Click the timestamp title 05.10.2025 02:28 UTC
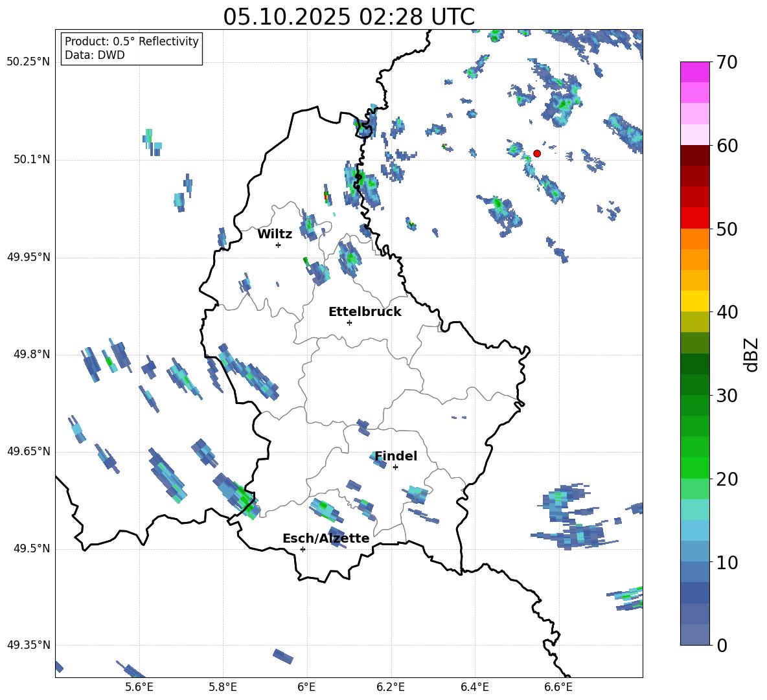This screenshot has width=767, height=700. tap(349, 17)
